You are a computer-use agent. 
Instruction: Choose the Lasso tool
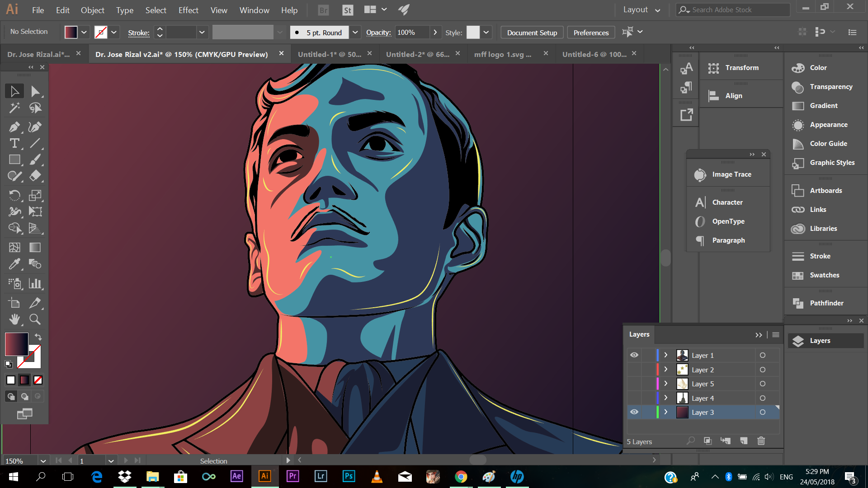[x=35, y=108]
